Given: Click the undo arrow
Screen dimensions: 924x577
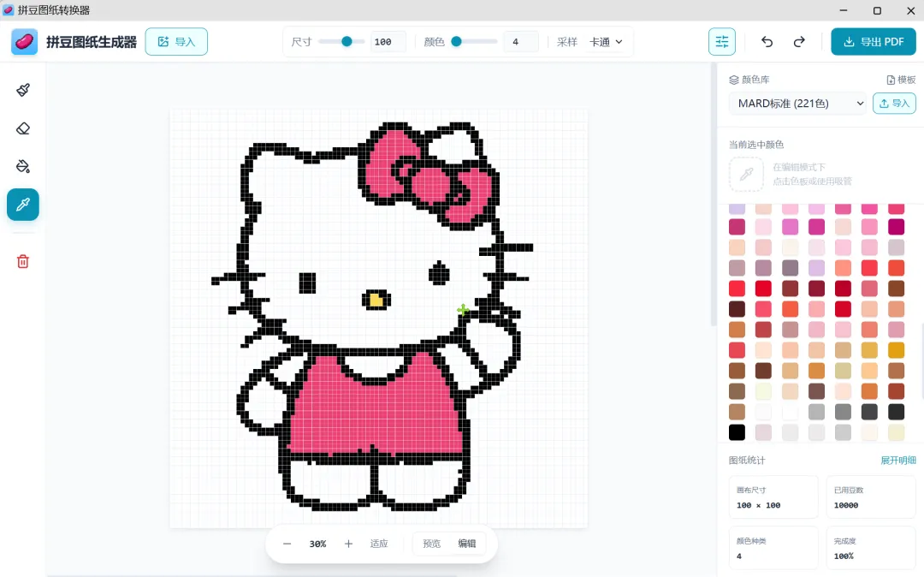Looking at the screenshot, I should pyautogui.click(x=767, y=42).
